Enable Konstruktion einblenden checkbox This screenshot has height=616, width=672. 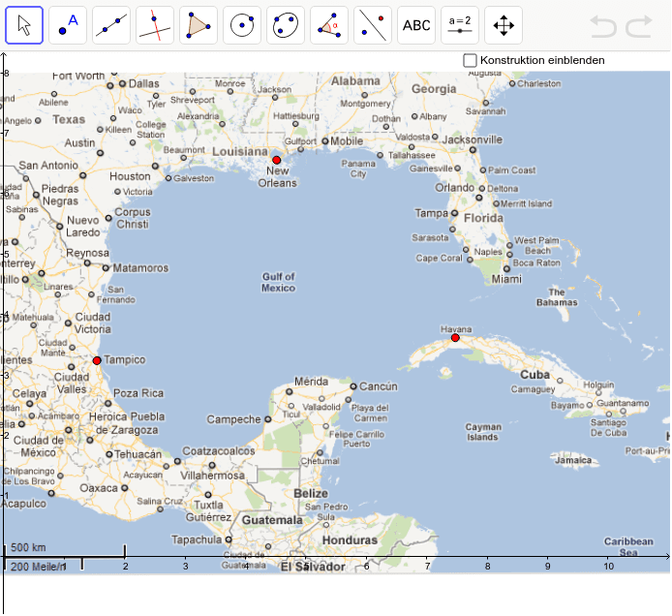coord(470,60)
